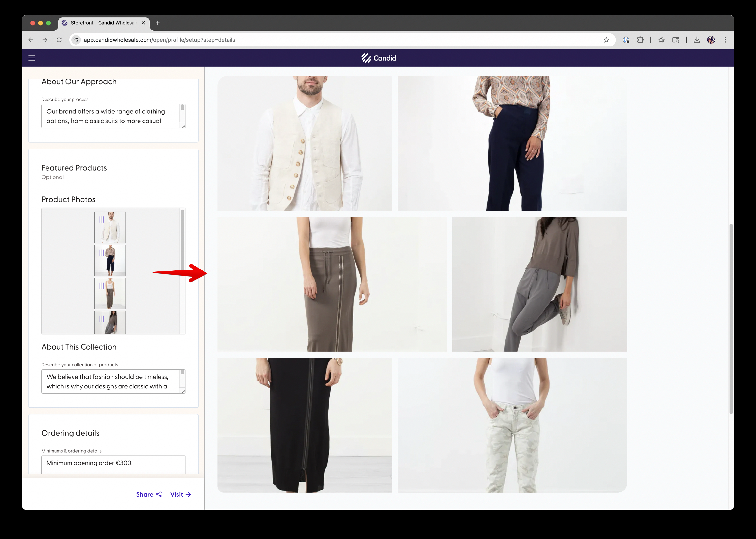Click the Visit link
The height and width of the screenshot is (539, 756).
coord(181,494)
